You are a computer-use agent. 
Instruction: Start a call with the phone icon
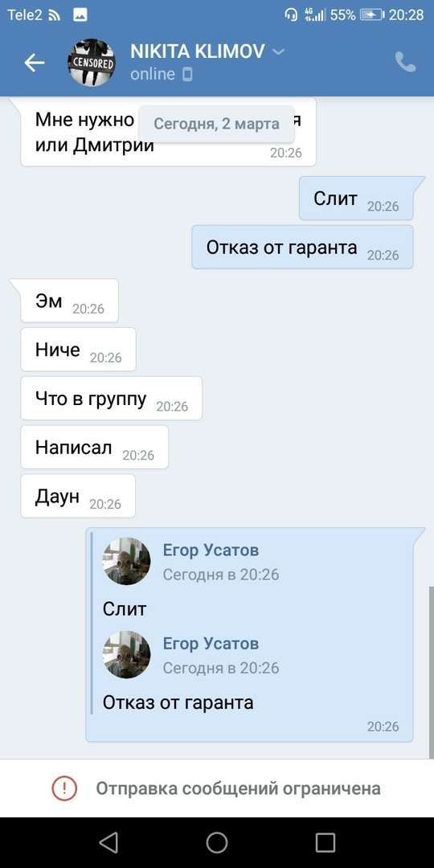tap(405, 63)
